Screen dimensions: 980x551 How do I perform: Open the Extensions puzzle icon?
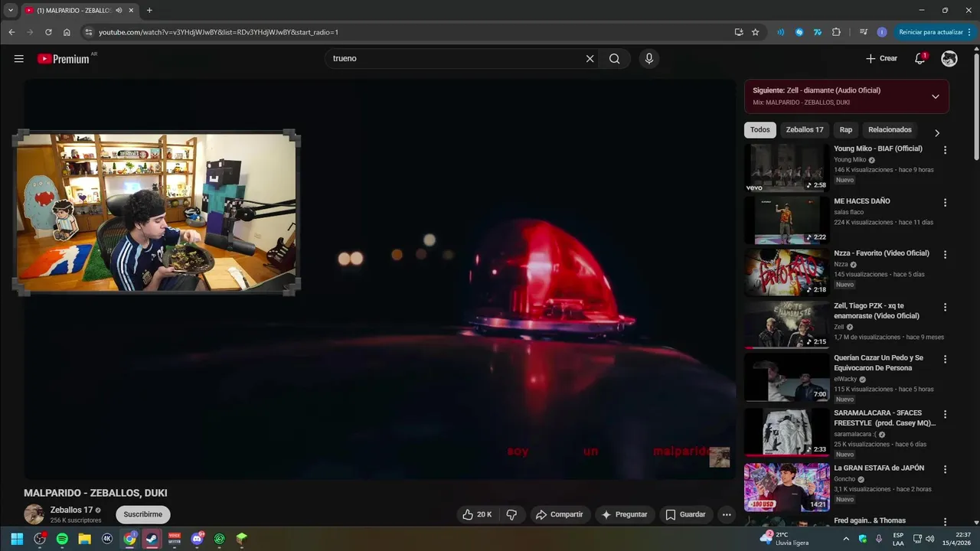(836, 32)
